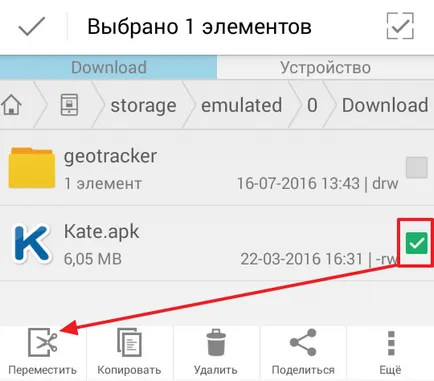Tap the Поделиться share icon

303,342
